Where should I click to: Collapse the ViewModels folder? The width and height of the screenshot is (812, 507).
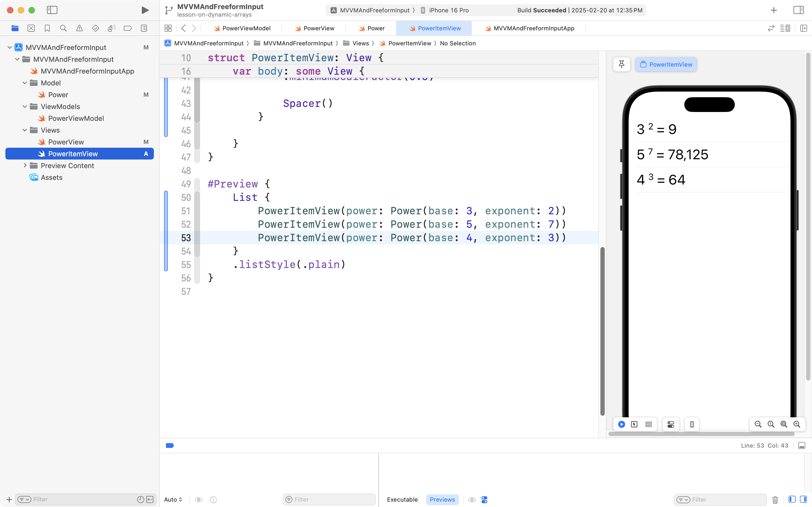(x=25, y=107)
